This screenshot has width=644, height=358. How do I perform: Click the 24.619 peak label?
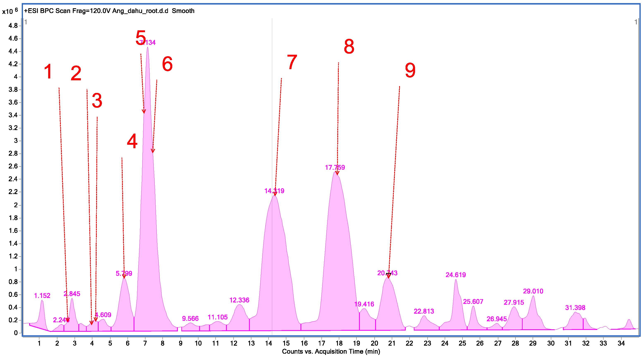pyautogui.click(x=456, y=275)
